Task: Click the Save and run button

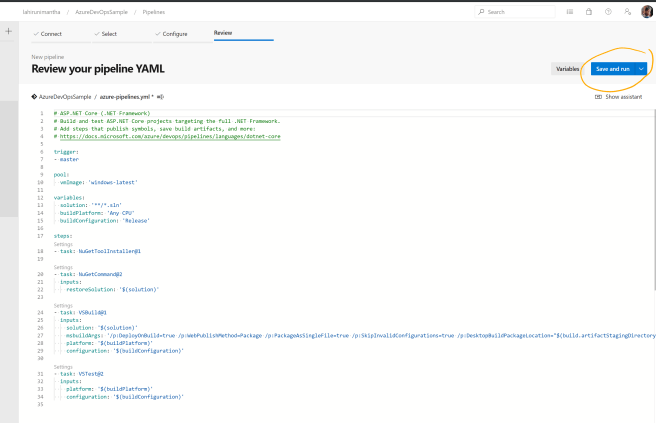Action: click(610, 69)
